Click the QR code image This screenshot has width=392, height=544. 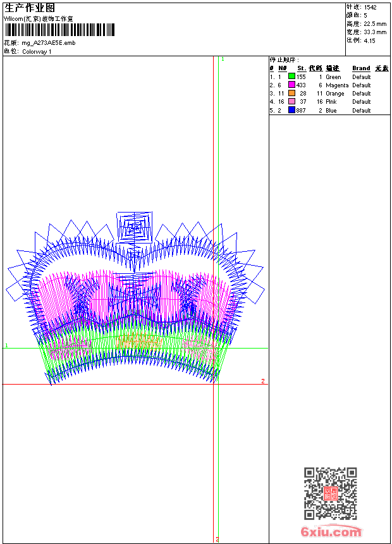point(330,493)
